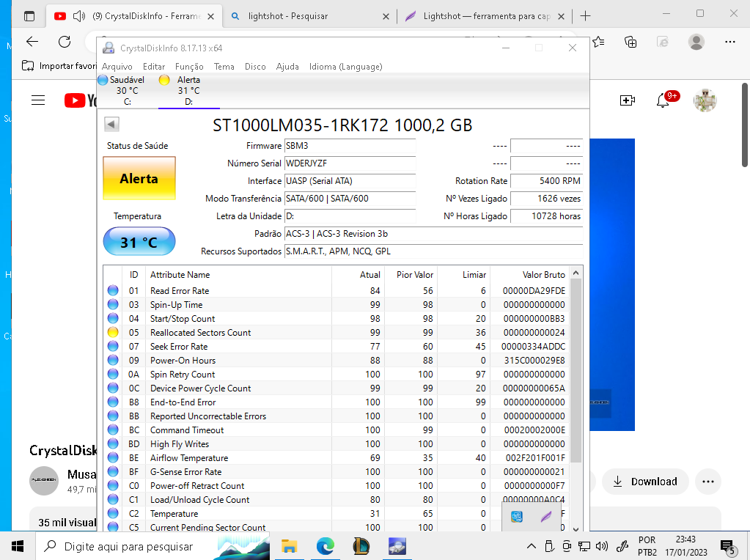Open the Disco menu

[255, 67]
